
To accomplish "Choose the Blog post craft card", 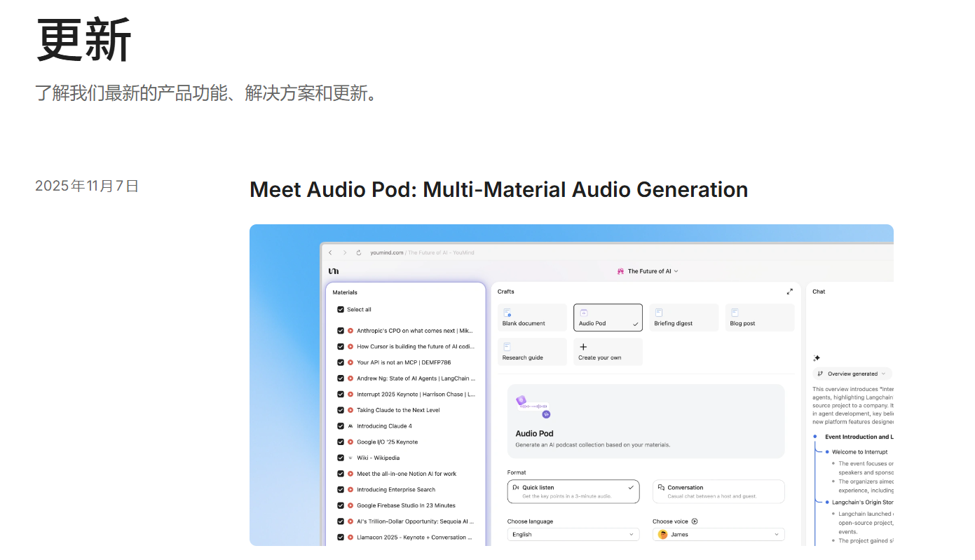I will [760, 317].
